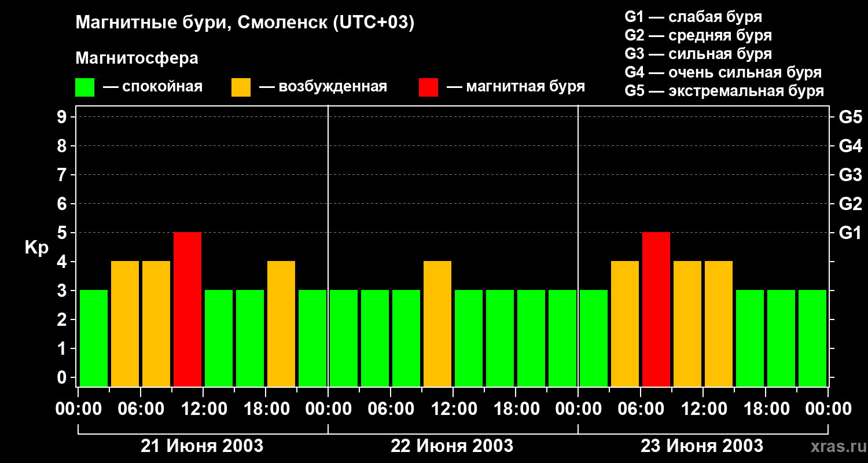
Task: Select the only orange bar on 22 June
Action: click(x=437, y=324)
